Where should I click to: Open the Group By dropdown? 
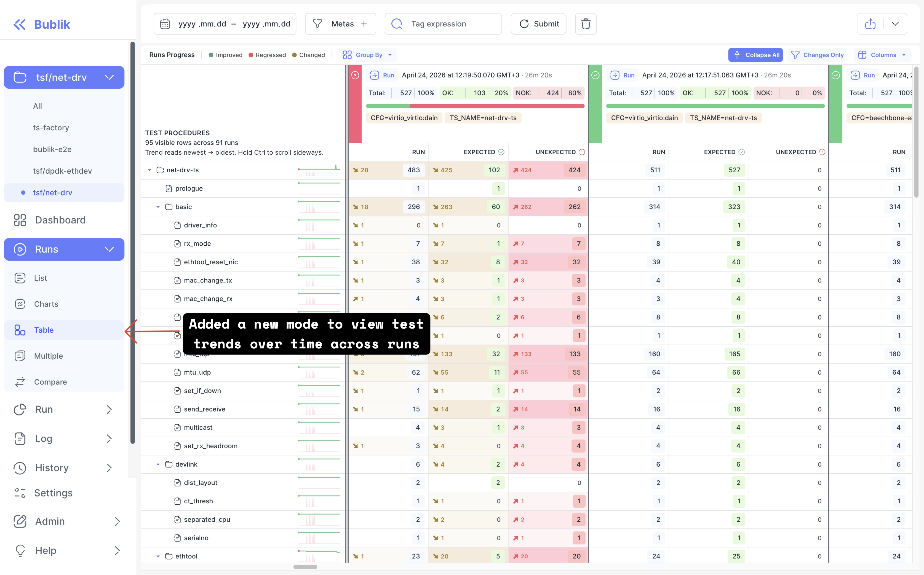[x=368, y=55]
